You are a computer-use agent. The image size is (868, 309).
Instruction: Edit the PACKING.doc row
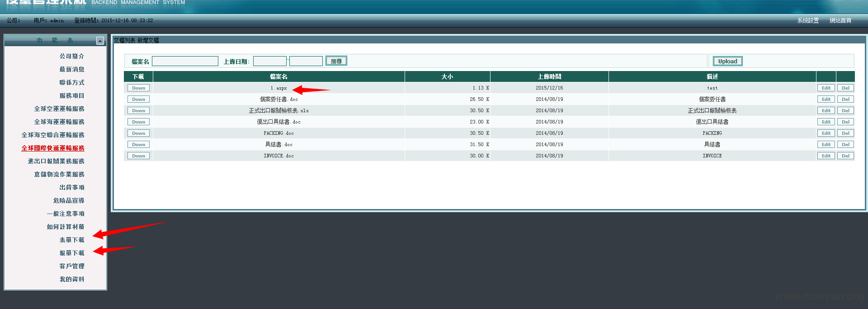click(x=826, y=133)
